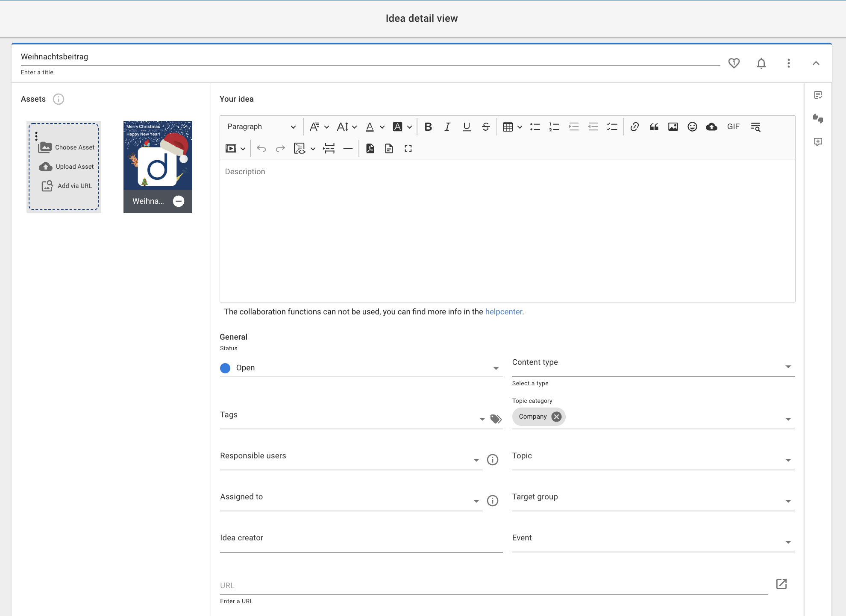Screen dimensions: 846x616
Task: Upload a file via the cloud upload icon
Action: pyautogui.click(x=711, y=126)
